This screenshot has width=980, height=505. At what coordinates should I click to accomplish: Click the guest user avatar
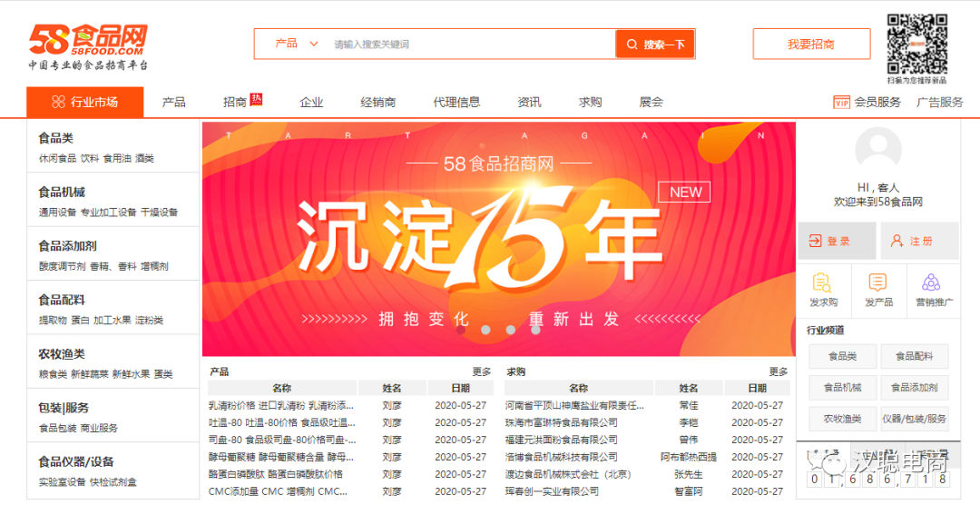pos(878,150)
